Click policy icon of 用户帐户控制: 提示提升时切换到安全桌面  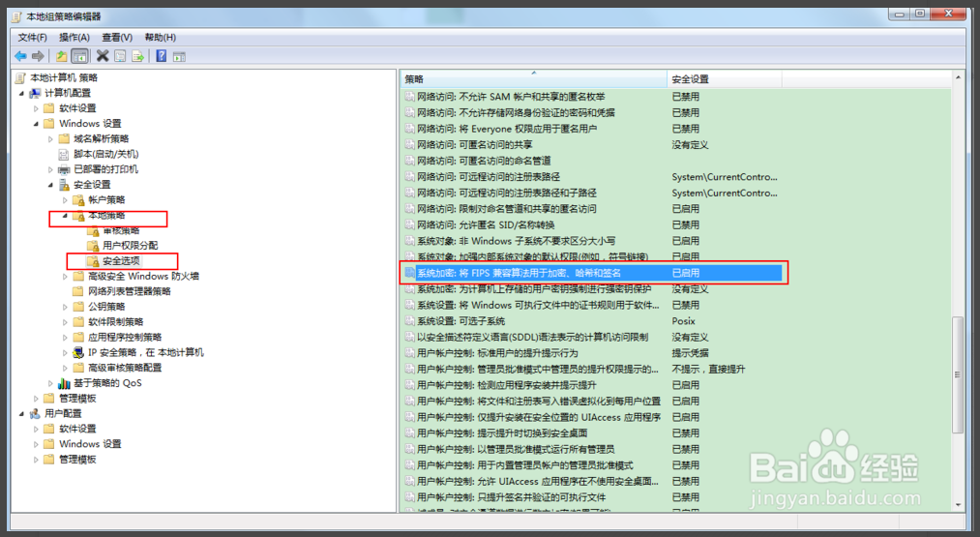410,433
